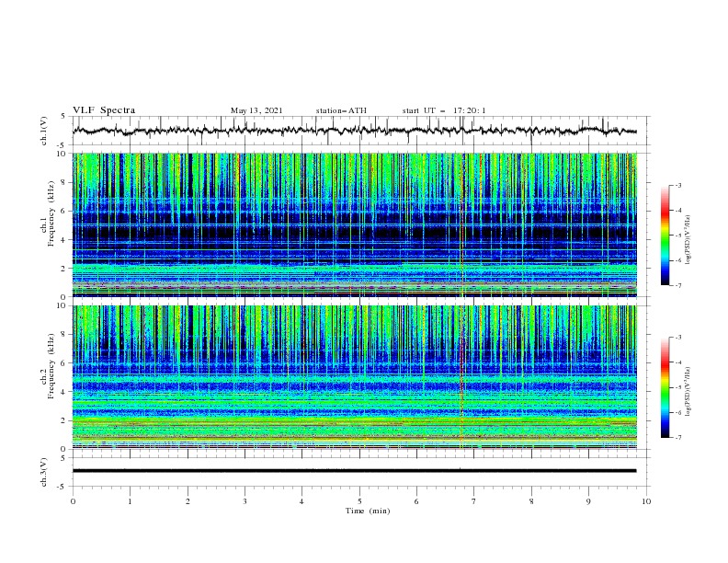Click the "-5" tick on ch.3(V) axis
728x563 pixels.
pos(62,487)
